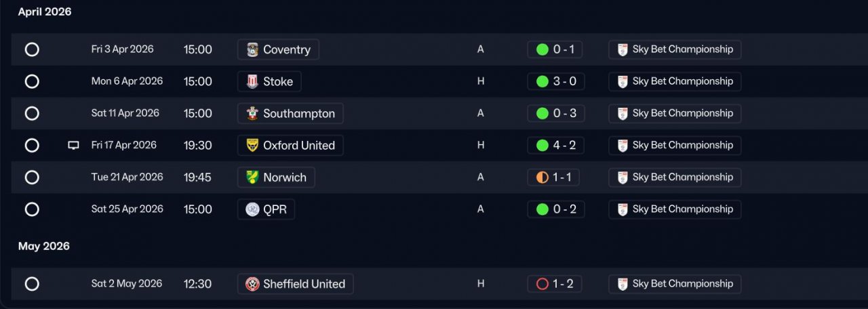Open the 1 - 2 loss result versus Sheffield United
The image size is (868, 309).
[x=555, y=284]
